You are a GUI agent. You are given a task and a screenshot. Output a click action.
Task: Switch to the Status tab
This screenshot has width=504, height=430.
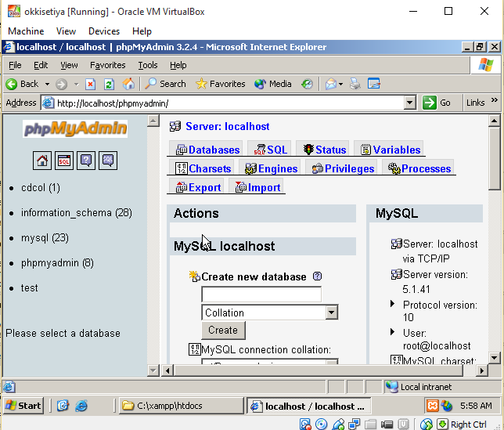324,150
